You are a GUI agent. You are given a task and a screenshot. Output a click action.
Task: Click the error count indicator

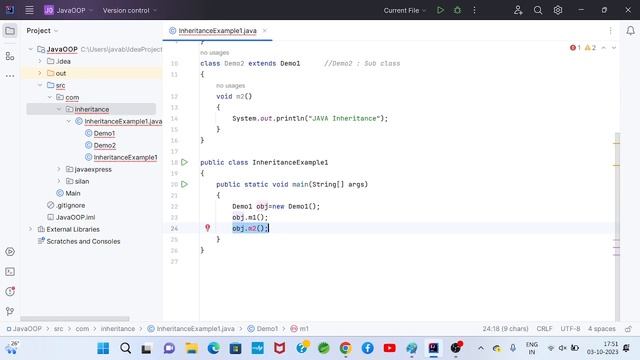(575, 48)
